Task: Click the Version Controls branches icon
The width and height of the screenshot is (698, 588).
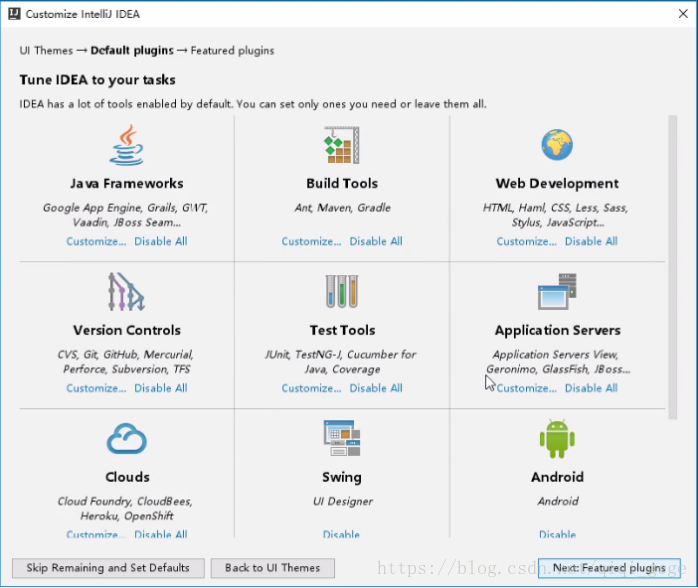Action: point(127,292)
